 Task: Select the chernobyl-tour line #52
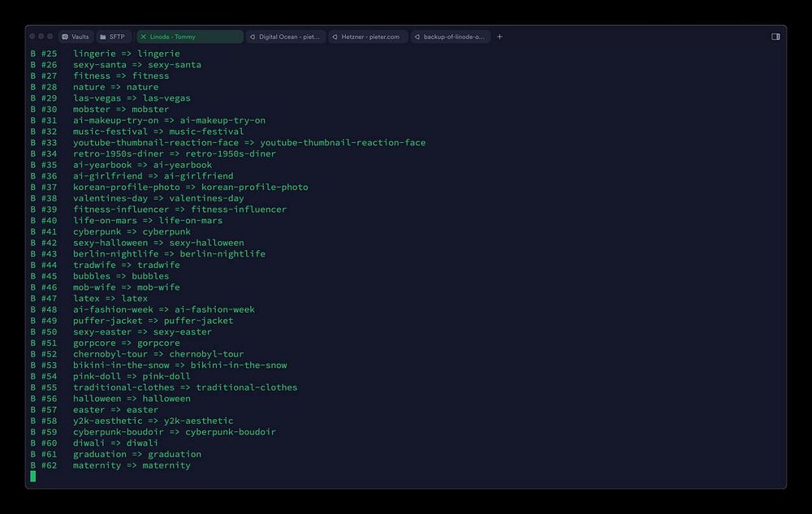pyautogui.click(x=136, y=354)
